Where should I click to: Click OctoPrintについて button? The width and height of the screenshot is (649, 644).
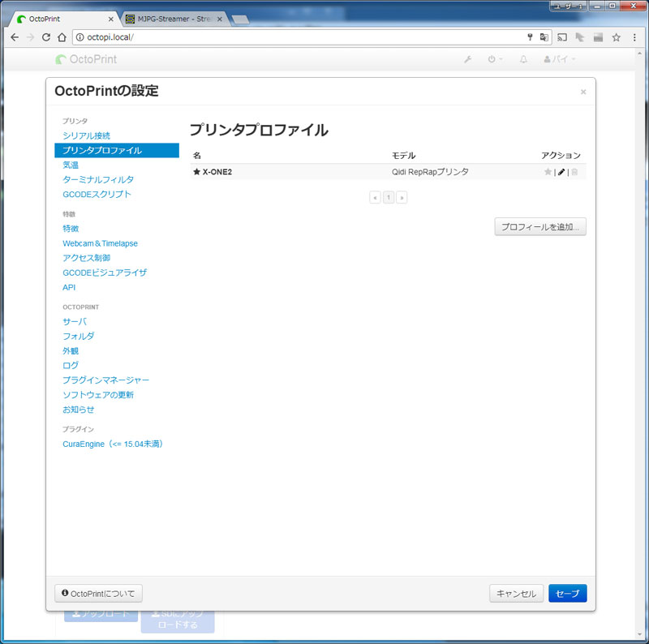click(x=98, y=594)
